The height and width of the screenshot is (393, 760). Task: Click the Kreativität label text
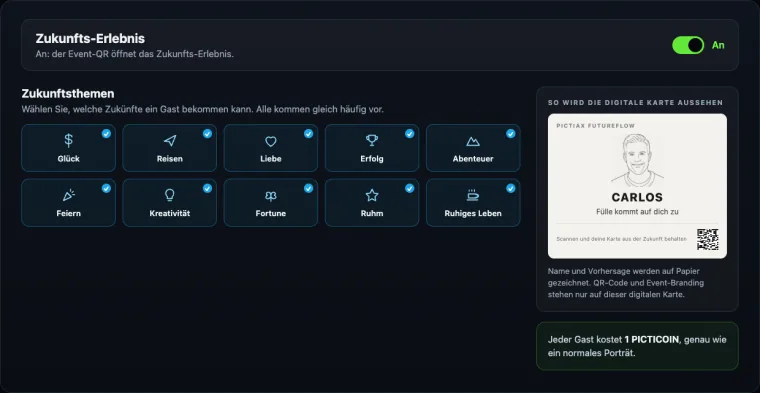point(170,213)
